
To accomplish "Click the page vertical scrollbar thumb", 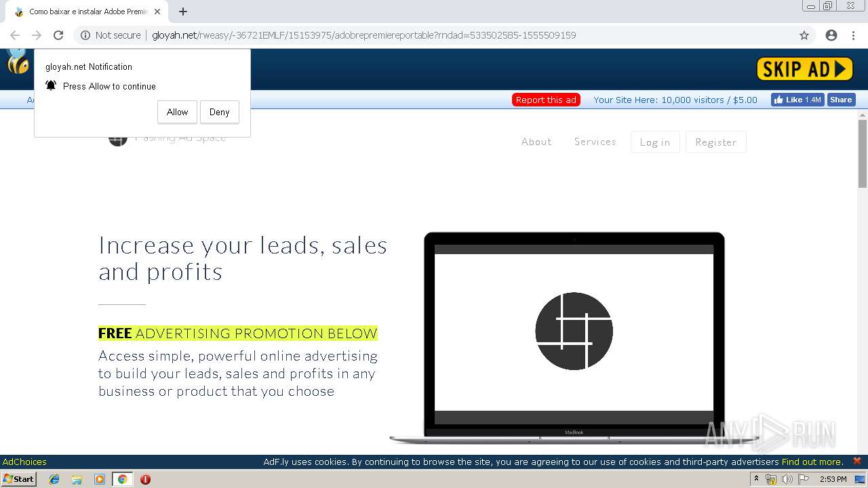I will 863,154.
